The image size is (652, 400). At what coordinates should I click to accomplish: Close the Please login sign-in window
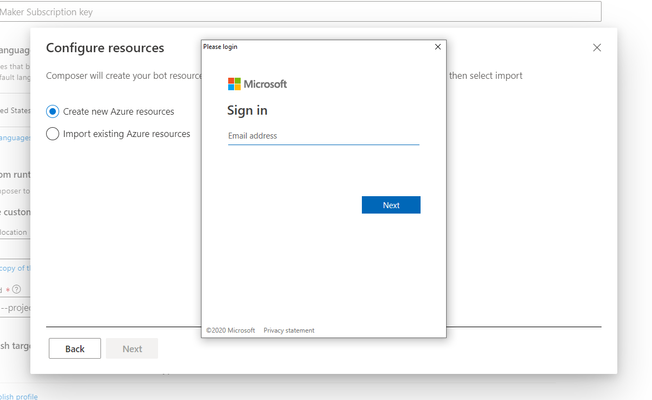(437, 47)
